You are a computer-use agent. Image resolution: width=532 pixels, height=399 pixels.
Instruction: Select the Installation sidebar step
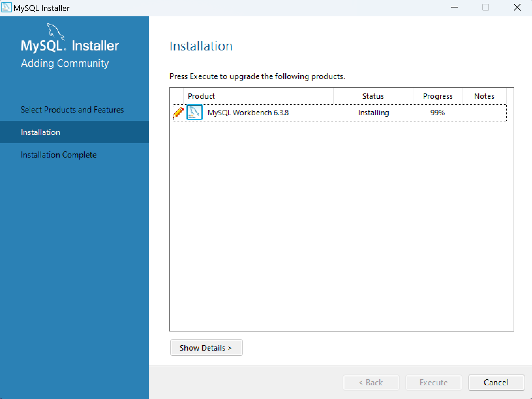coord(41,132)
